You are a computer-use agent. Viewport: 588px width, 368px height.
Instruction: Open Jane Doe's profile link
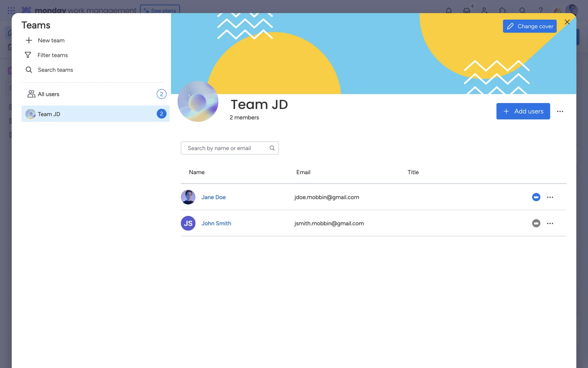(213, 197)
